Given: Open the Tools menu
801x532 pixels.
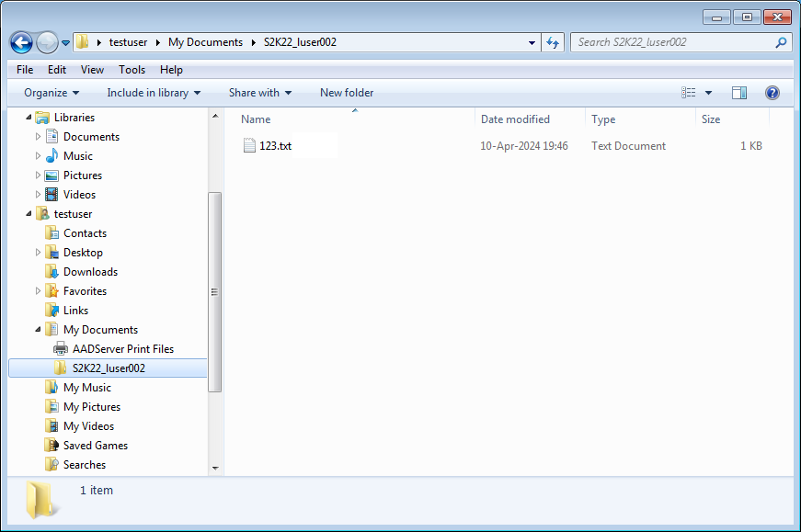Looking at the screenshot, I should point(132,70).
